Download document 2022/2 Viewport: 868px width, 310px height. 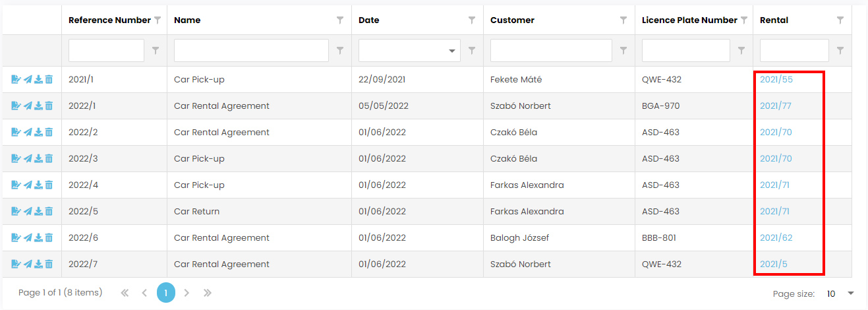coord(38,132)
